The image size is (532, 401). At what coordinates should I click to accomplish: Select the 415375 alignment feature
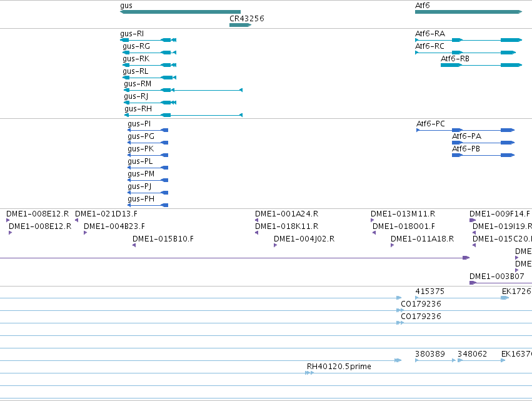tap(462, 298)
